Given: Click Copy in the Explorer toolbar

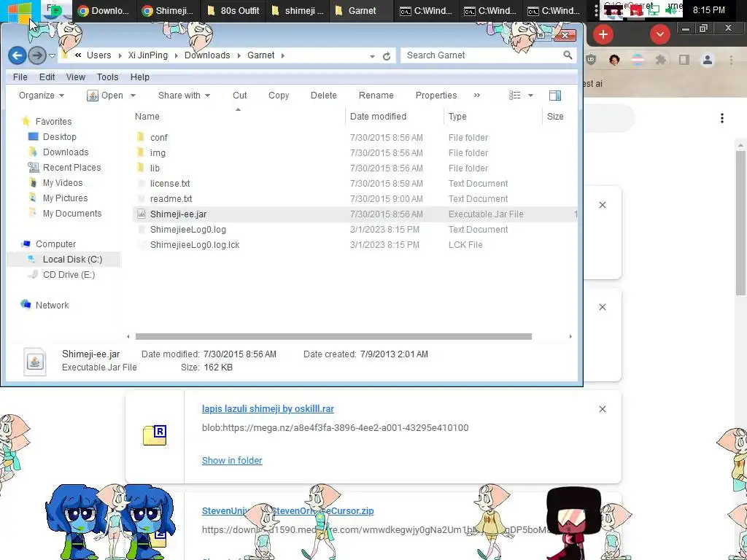Looking at the screenshot, I should pyautogui.click(x=279, y=96).
